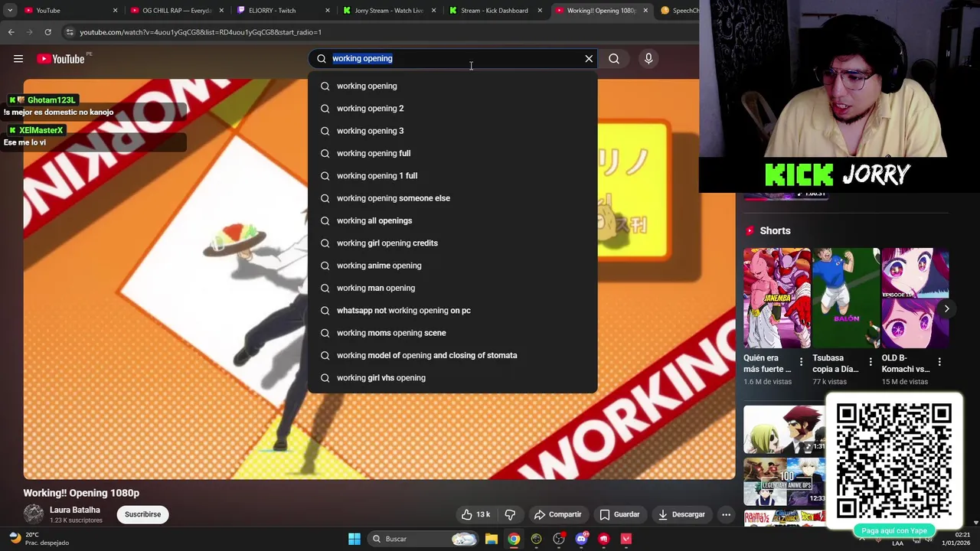Open Laura Batalha channel name link
The height and width of the screenshot is (551, 980).
pos(75,510)
